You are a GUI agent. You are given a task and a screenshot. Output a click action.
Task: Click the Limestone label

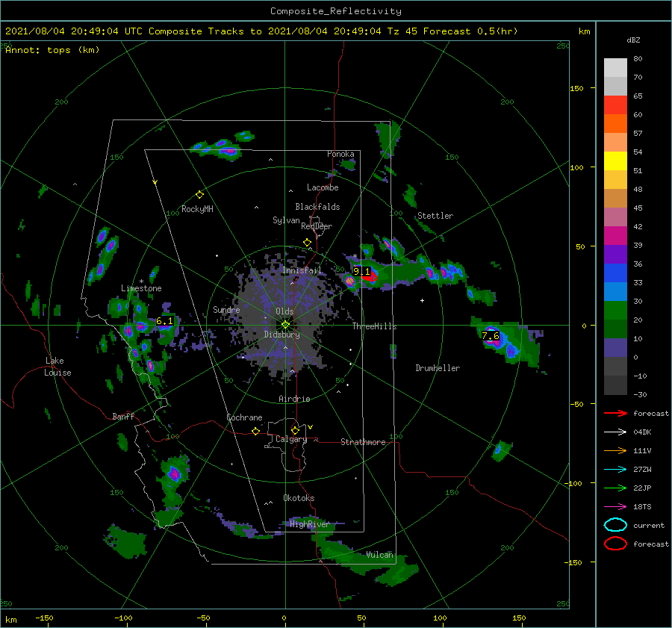pyautogui.click(x=141, y=288)
